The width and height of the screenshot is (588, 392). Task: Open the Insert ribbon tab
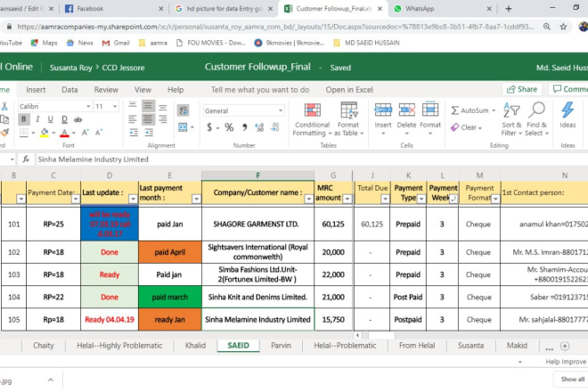36,90
